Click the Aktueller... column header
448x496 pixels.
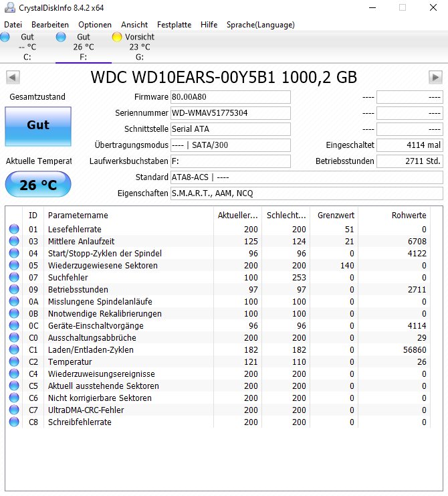(237, 216)
